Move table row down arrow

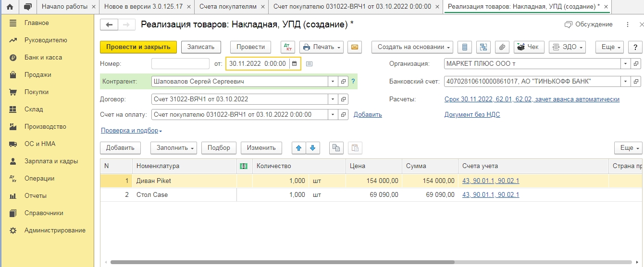point(312,148)
